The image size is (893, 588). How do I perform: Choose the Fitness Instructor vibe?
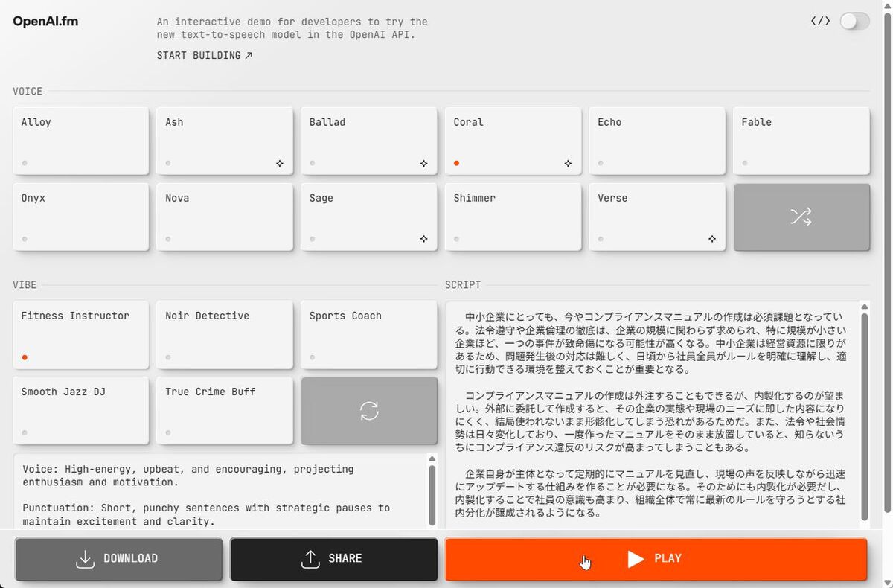click(81, 334)
